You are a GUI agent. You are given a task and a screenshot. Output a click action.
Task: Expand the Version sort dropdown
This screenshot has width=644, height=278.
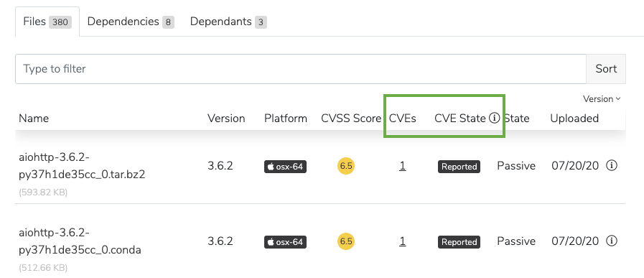point(602,98)
